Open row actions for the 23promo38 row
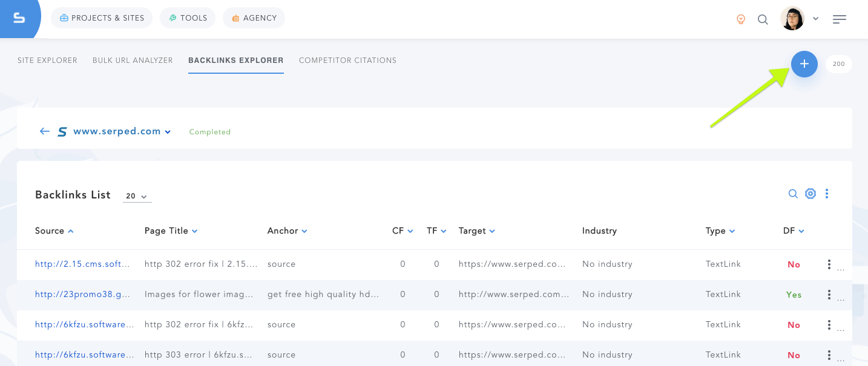Viewport: 868px width, 366px height. point(829,295)
